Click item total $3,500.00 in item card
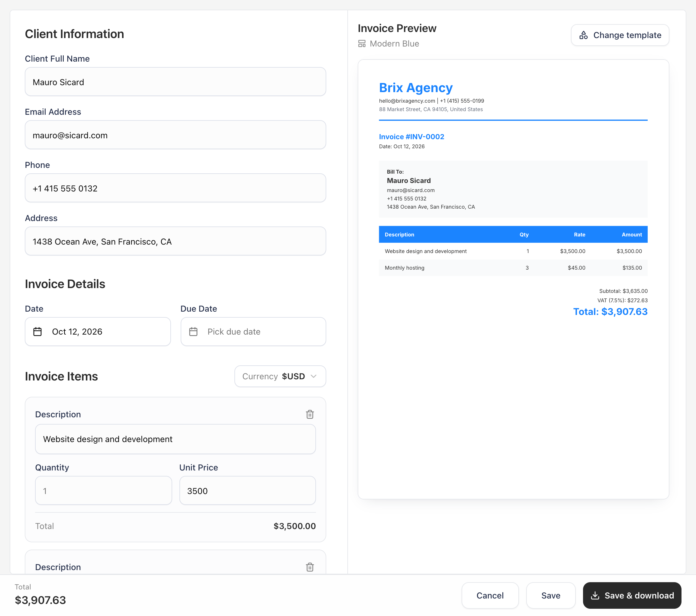Viewport: 696px width, 616px height. [x=295, y=526]
